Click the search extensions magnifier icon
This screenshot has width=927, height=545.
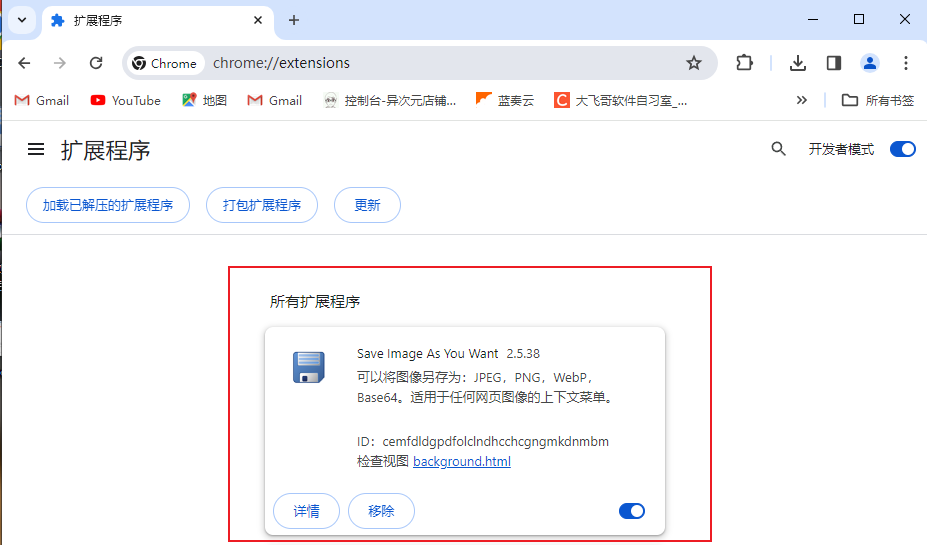[x=779, y=149]
